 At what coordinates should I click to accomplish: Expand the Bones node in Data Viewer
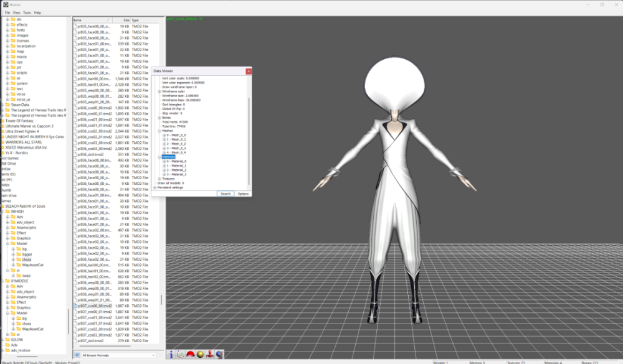pyautogui.click(x=159, y=118)
